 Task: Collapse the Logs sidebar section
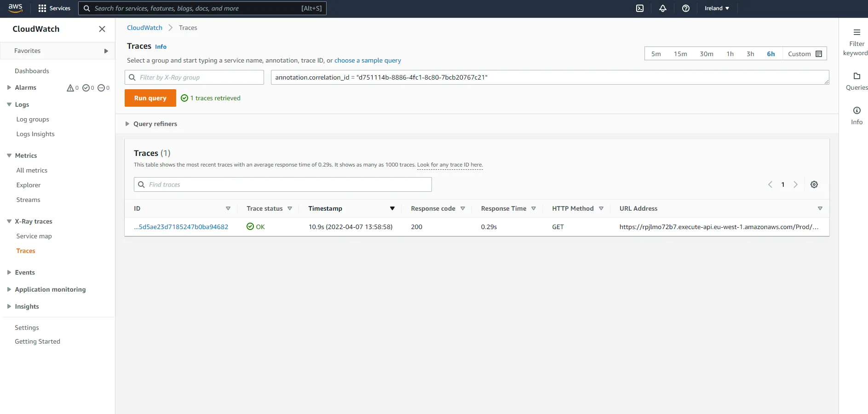coord(8,104)
